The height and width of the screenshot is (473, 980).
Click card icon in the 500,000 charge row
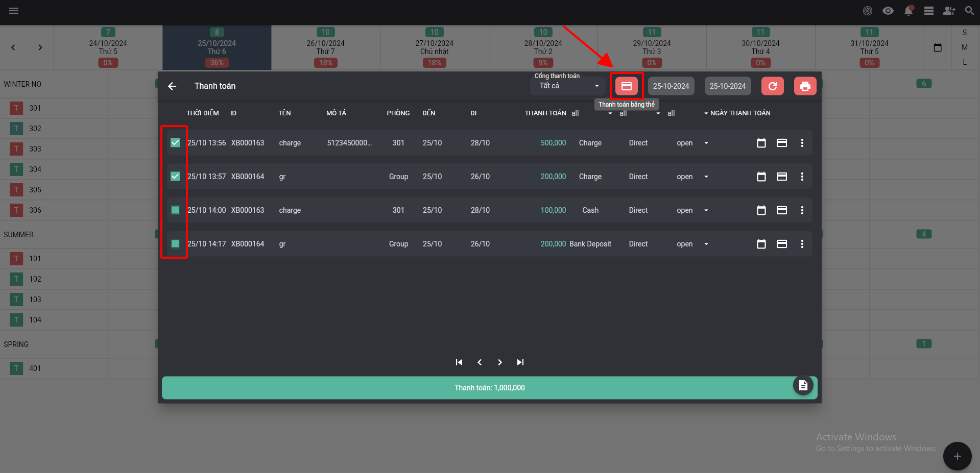[782, 143]
